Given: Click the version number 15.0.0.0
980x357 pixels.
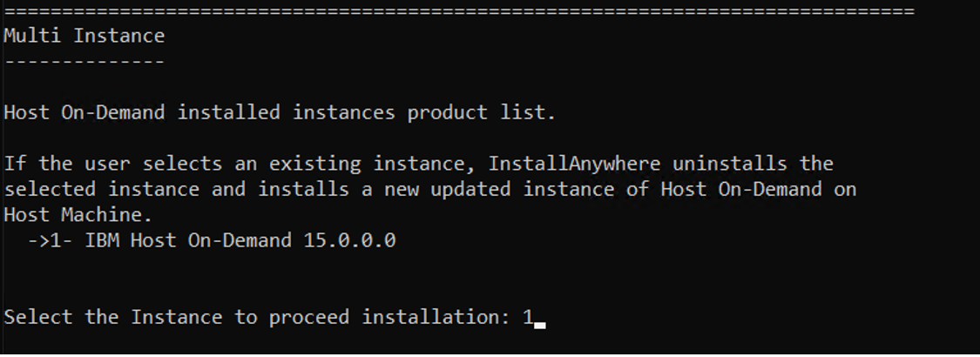Looking at the screenshot, I should pyautogui.click(x=349, y=240).
